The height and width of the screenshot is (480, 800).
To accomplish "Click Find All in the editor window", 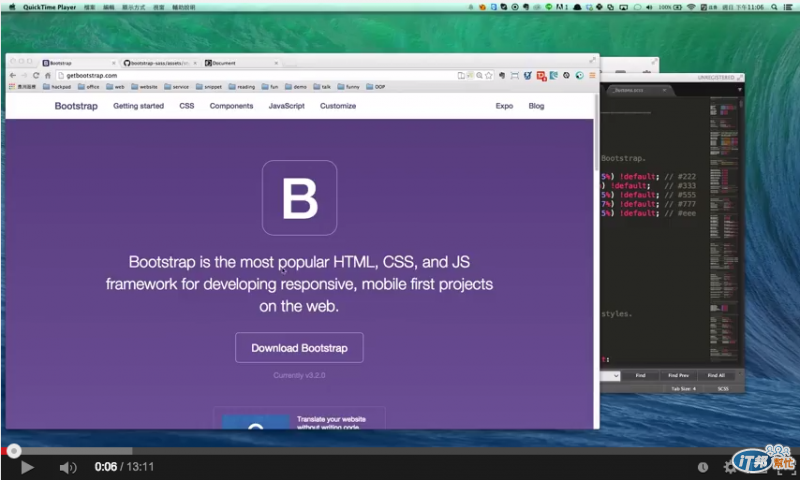I will click(x=716, y=375).
